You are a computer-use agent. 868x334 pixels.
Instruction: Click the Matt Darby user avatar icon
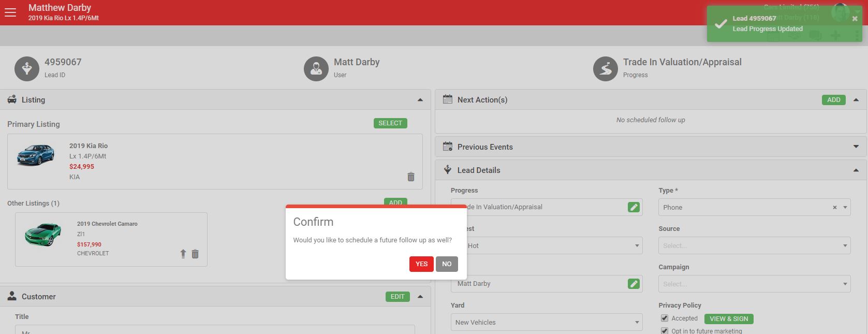coord(316,69)
